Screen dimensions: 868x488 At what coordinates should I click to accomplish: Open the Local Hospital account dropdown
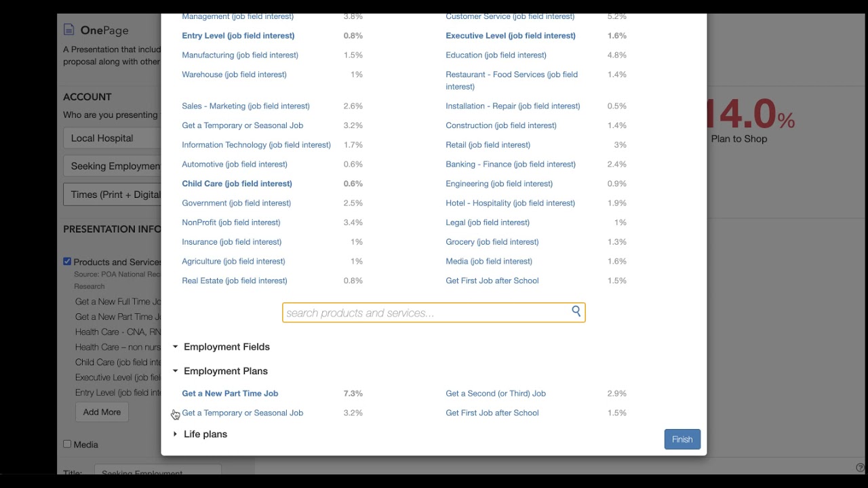113,138
